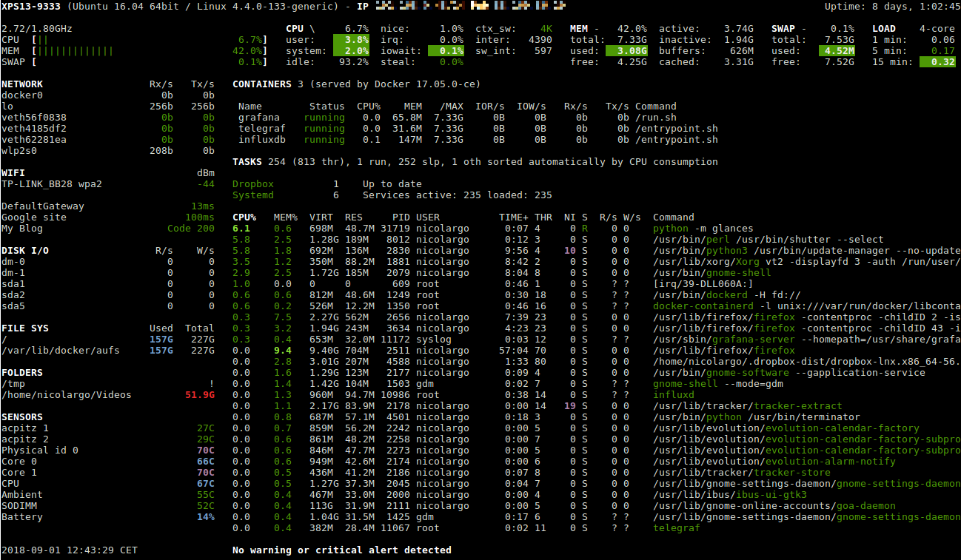Click the XPS13-9333 hostname in header
This screenshot has height=560, width=961.
(31, 7)
